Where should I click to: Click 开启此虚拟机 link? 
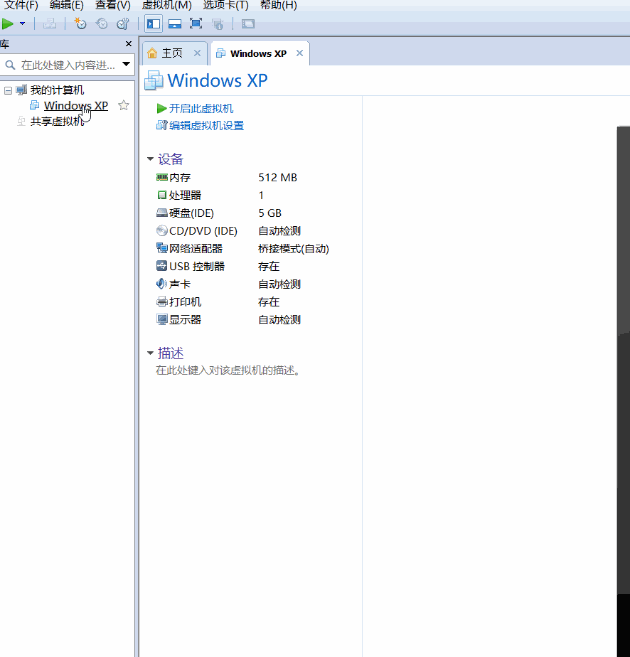[201, 109]
